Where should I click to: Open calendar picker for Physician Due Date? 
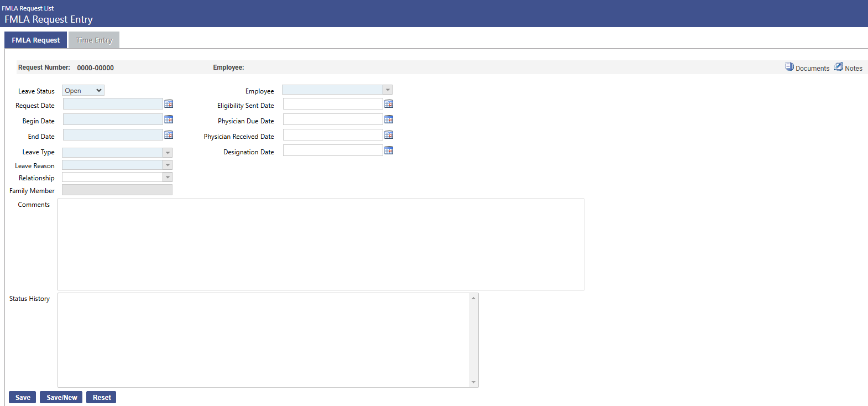point(389,119)
